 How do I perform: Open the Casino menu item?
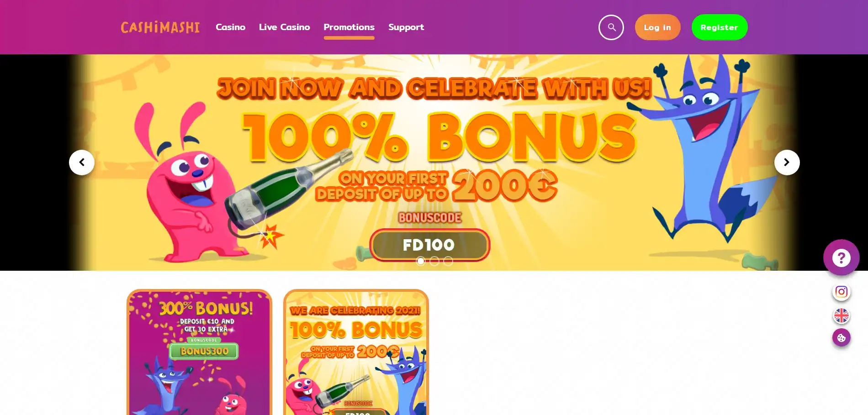point(230,27)
